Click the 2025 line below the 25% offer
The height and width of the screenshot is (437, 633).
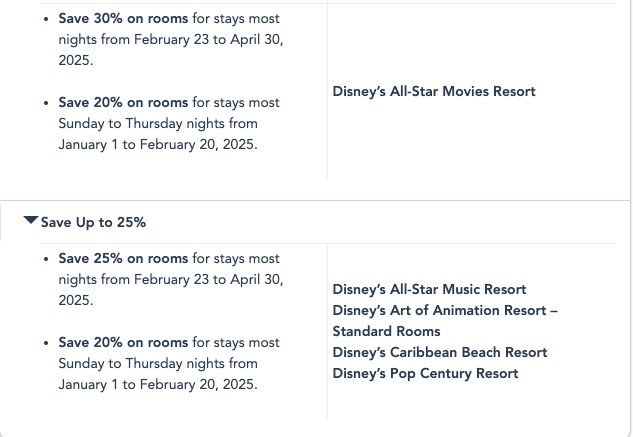(75, 300)
